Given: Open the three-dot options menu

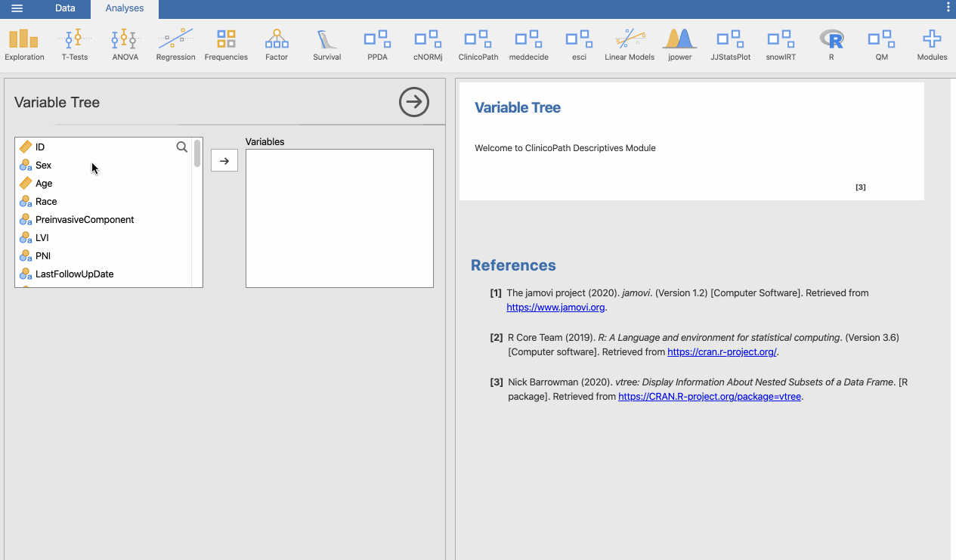Looking at the screenshot, I should [948, 8].
